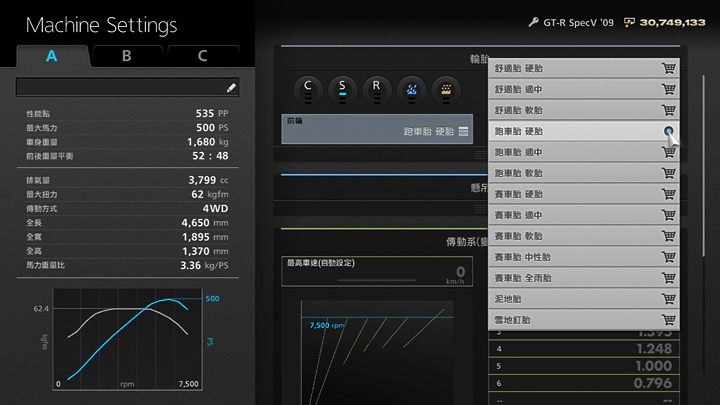
Task: Select Sports tires S category icon
Action: click(342, 87)
